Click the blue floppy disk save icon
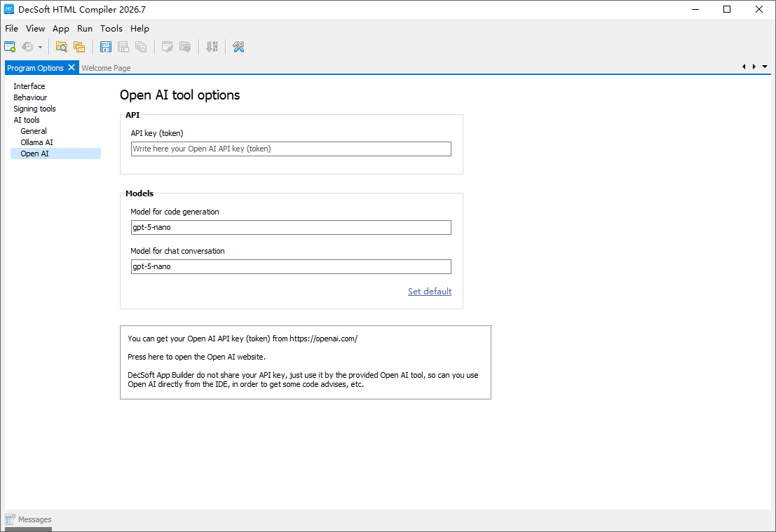 click(105, 47)
